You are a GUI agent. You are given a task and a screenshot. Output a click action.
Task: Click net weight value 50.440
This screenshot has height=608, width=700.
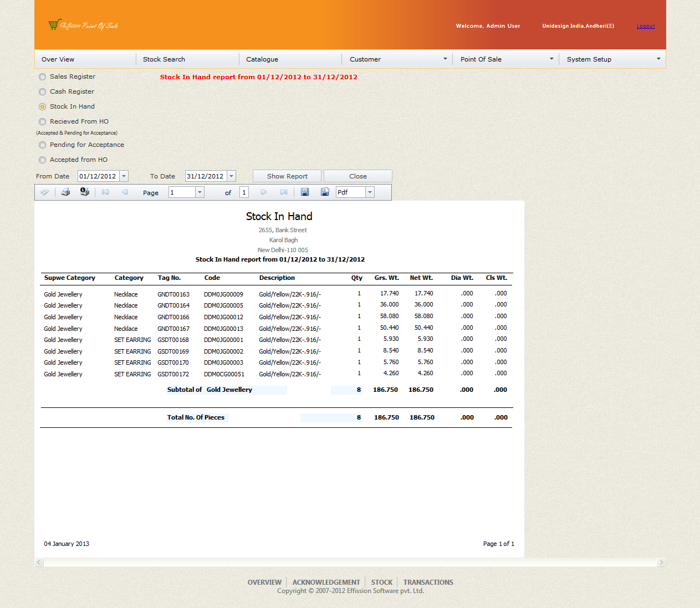coord(424,328)
